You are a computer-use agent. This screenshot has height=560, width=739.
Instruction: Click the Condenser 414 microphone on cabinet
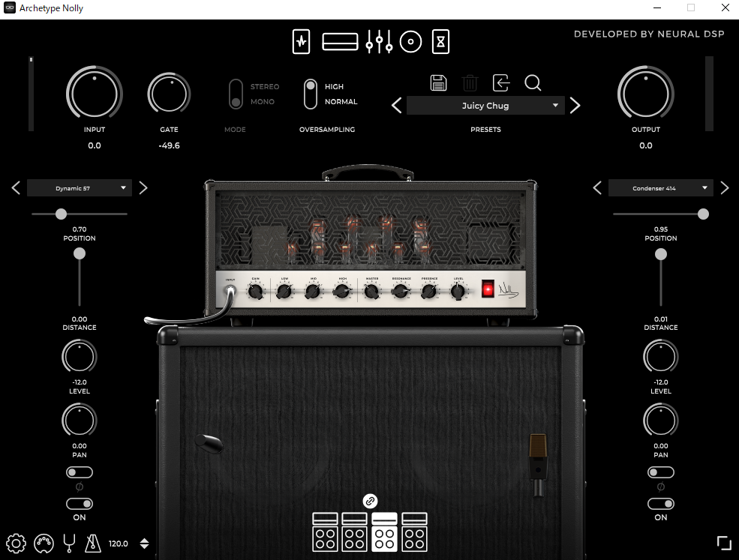(538, 464)
